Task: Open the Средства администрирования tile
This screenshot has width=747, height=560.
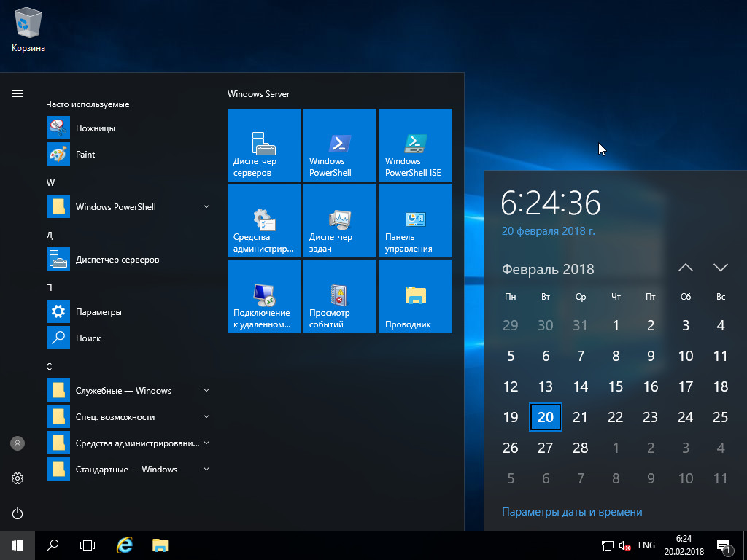Action: tap(264, 220)
